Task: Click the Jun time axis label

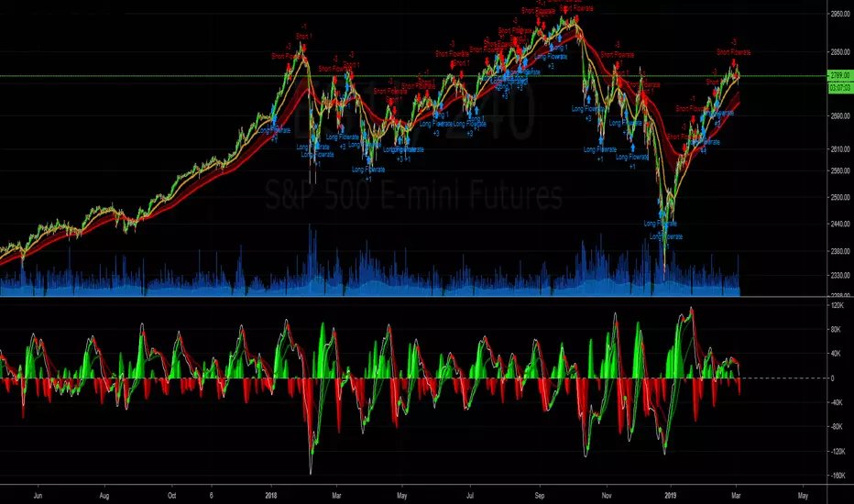Action: [38, 496]
